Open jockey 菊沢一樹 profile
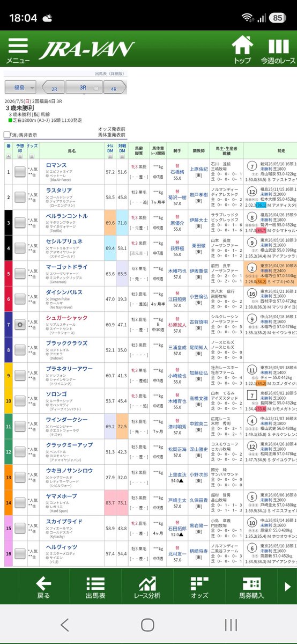 (x=177, y=199)
